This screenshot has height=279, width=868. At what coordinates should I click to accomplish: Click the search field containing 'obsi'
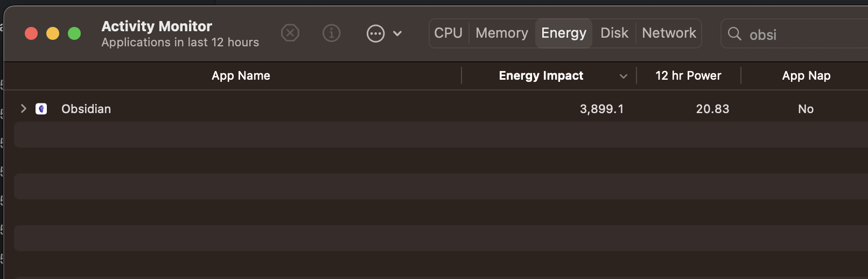795,34
